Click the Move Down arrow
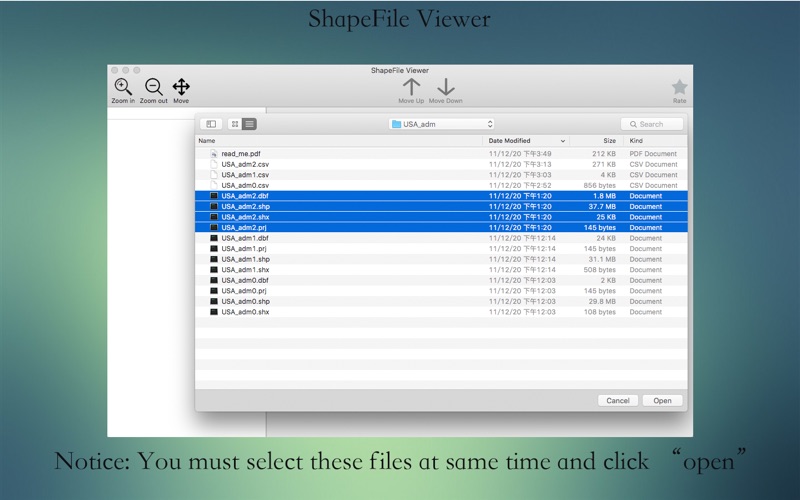 click(x=446, y=87)
